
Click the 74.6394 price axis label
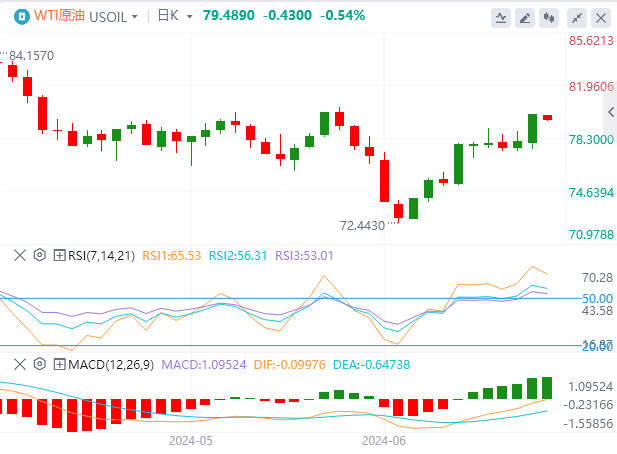(x=591, y=193)
